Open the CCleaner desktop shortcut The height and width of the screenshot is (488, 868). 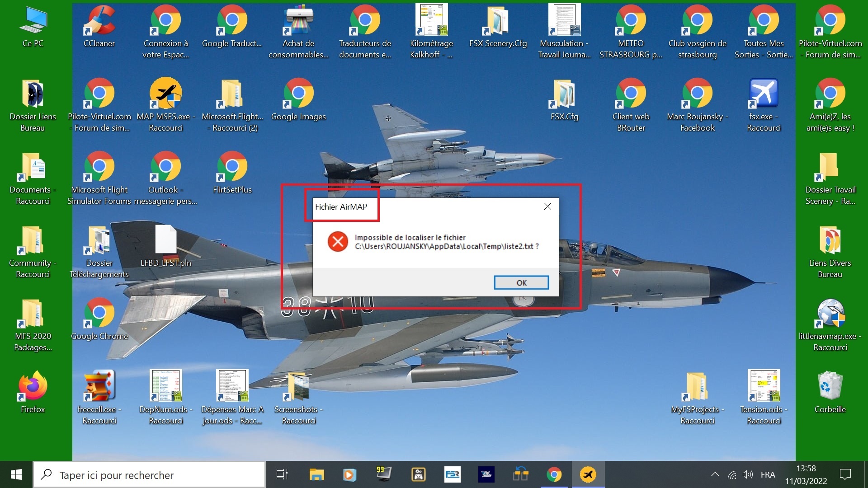coord(99,21)
